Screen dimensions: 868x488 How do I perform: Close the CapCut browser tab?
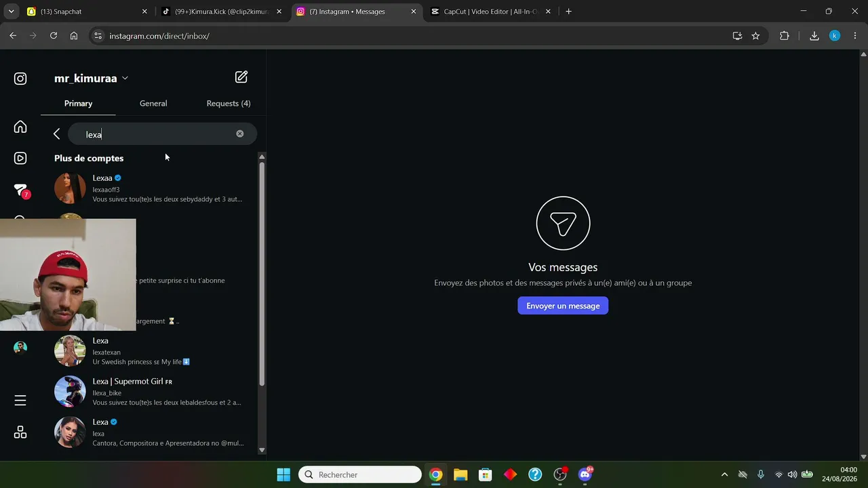(548, 12)
